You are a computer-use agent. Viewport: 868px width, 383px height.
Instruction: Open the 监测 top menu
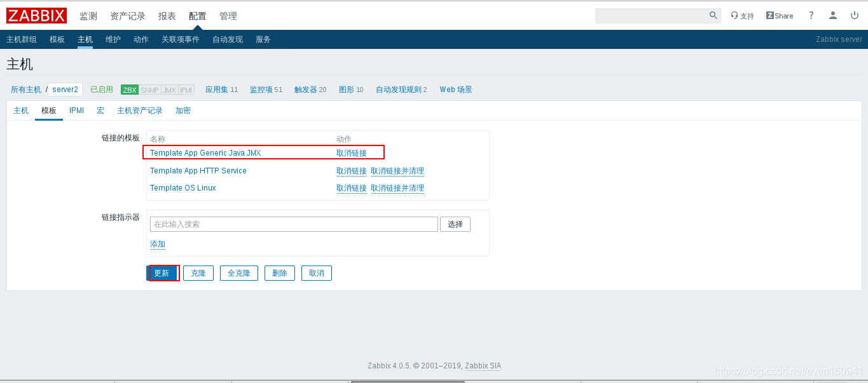tap(88, 16)
